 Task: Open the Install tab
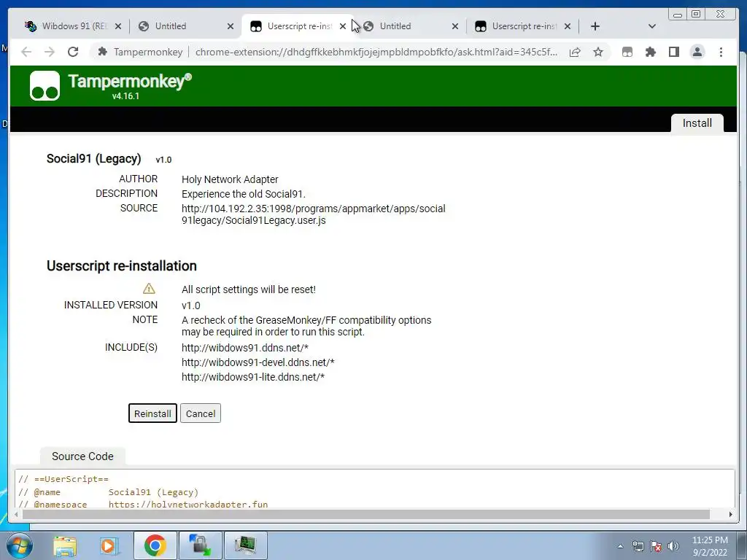[x=697, y=122]
